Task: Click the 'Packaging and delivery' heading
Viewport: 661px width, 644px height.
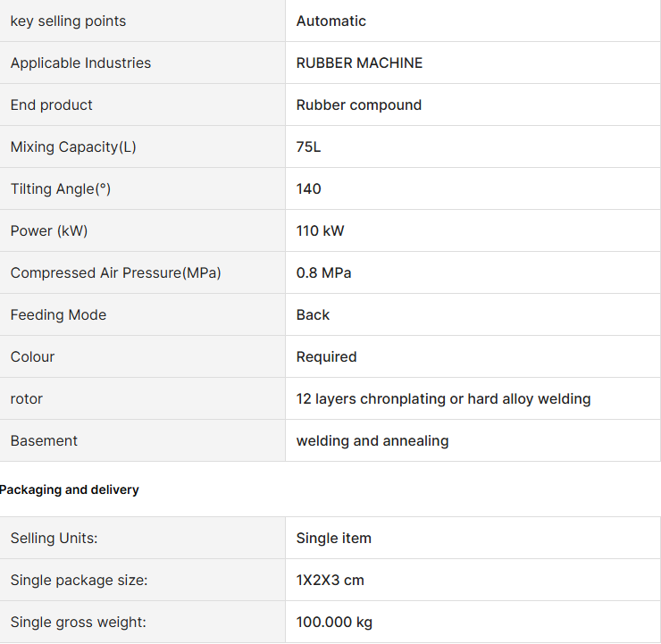Action: click(x=69, y=489)
